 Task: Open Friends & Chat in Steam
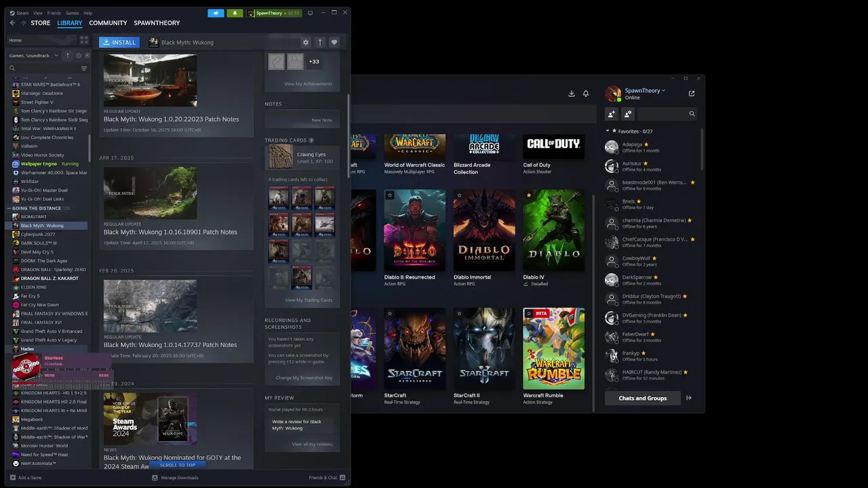coord(326,478)
